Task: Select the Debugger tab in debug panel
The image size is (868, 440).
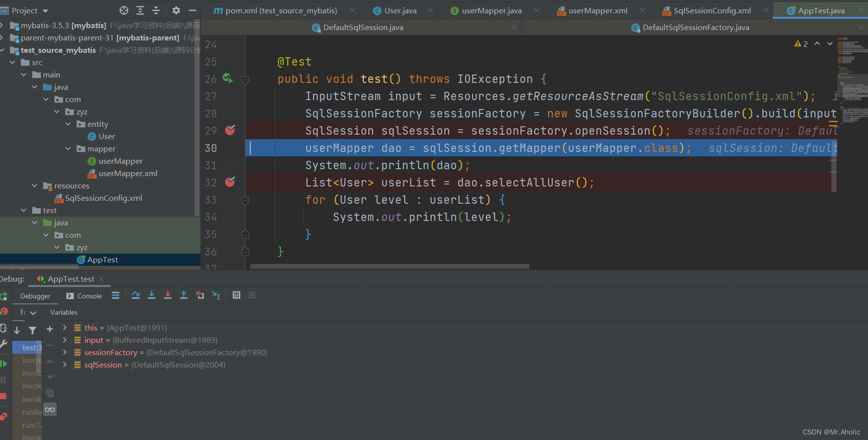Action: 35,296
